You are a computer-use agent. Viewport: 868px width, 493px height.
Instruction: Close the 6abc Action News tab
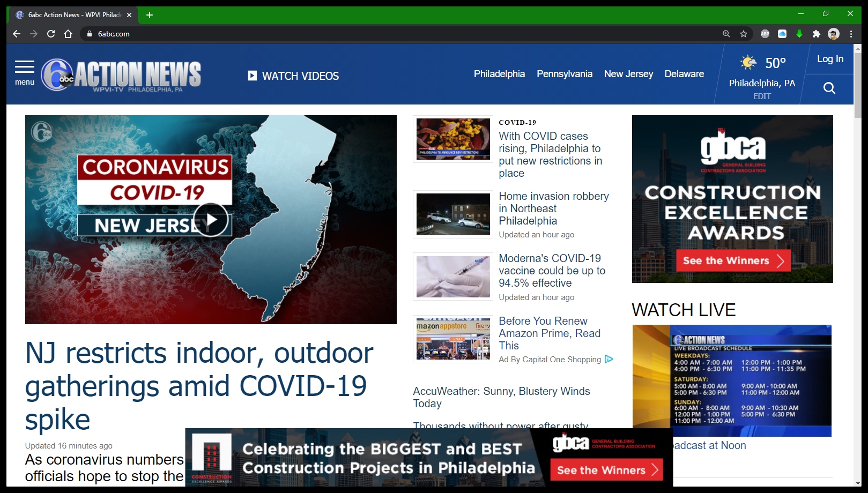pos(129,15)
